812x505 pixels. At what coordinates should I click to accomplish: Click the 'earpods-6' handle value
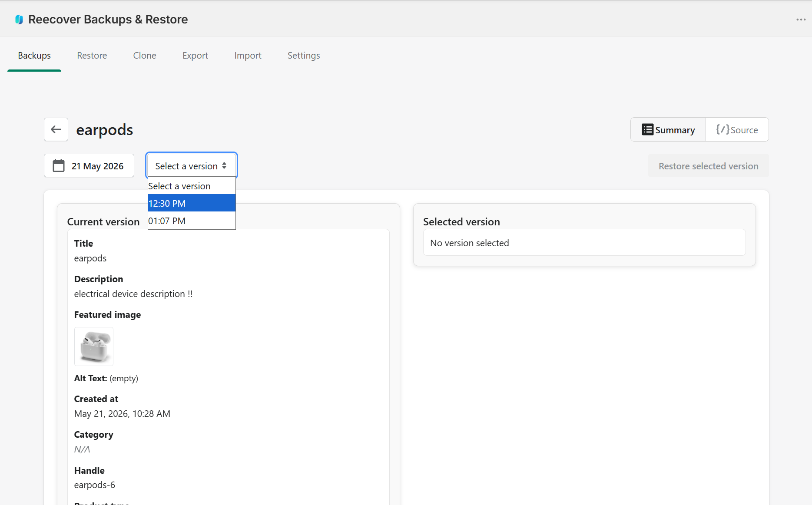[x=94, y=485]
